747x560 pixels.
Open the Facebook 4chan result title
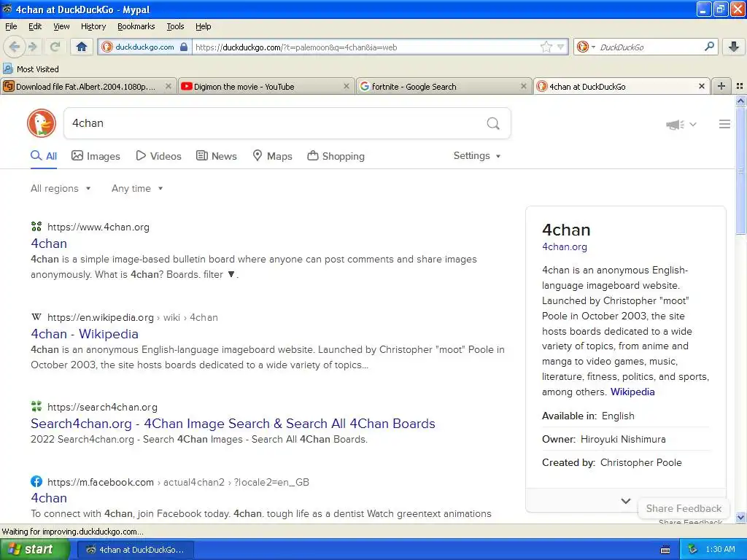[49, 498]
